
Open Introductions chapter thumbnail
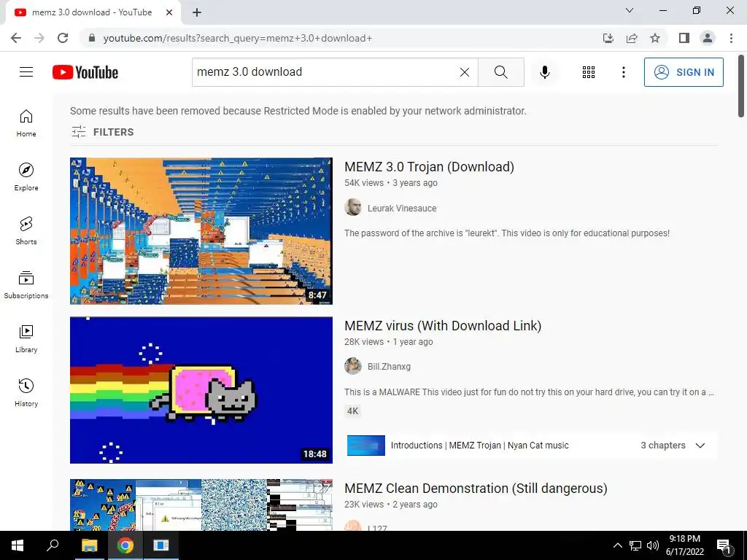[x=366, y=446]
